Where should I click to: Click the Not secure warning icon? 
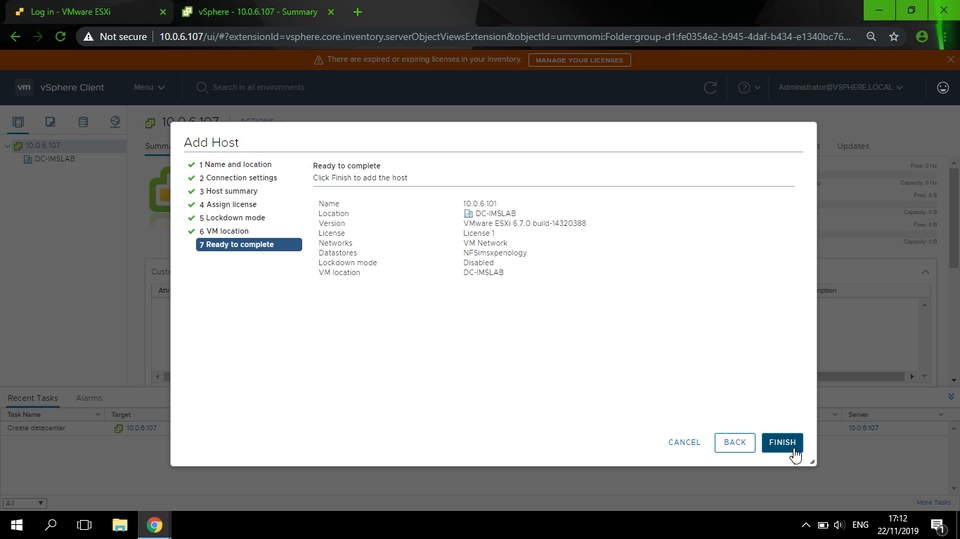(89, 37)
